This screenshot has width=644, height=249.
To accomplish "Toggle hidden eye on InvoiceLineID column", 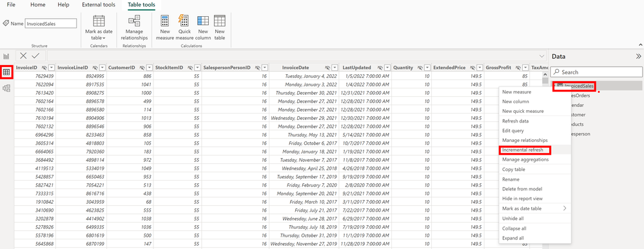I will point(95,68).
